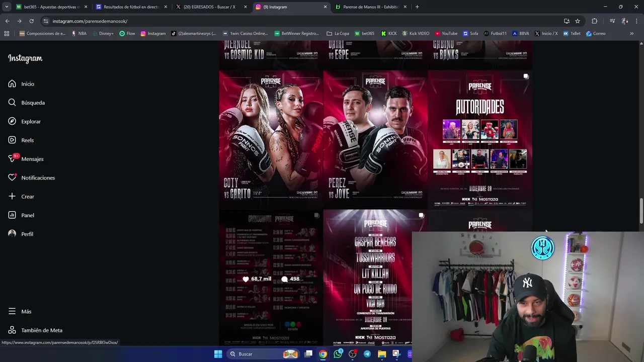This screenshot has width=644, height=362.
Task: Open the Perez vs Jove post
Action: click(375, 139)
